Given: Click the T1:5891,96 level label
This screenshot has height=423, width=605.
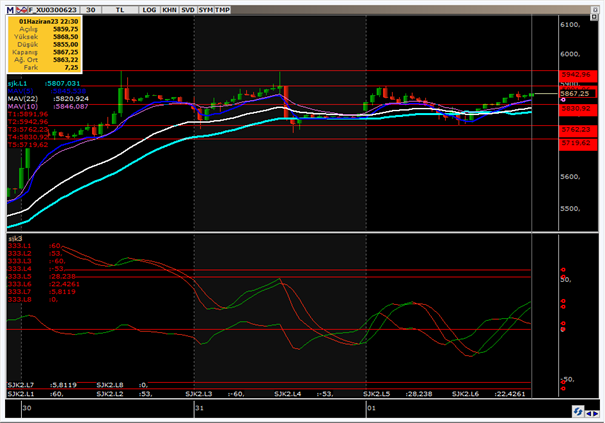Looking at the screenshot, I should [x=28, y=114].
